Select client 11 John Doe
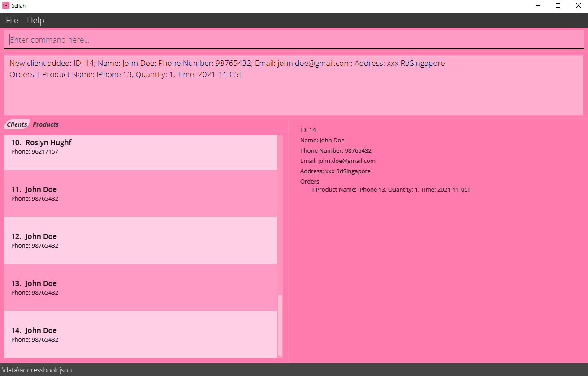The width and height of the screenshot is (588, 376). [x=140, y=193]
